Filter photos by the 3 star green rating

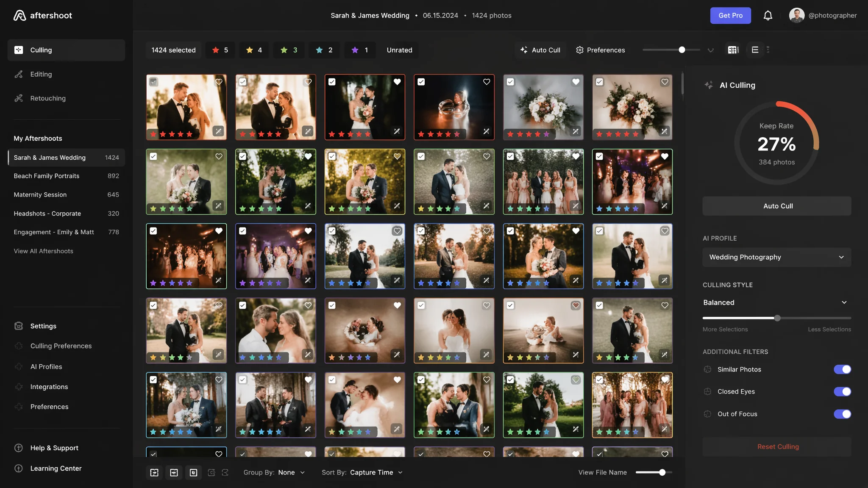click(289, 50)
